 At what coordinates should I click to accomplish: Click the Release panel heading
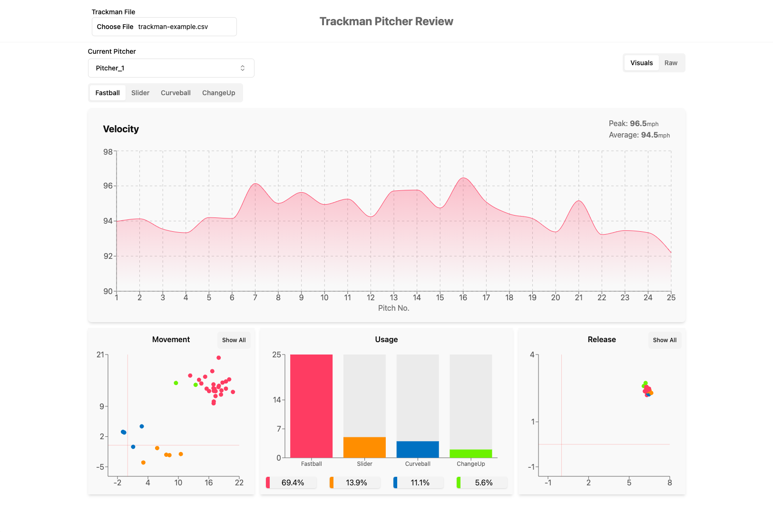coord(602,339)
